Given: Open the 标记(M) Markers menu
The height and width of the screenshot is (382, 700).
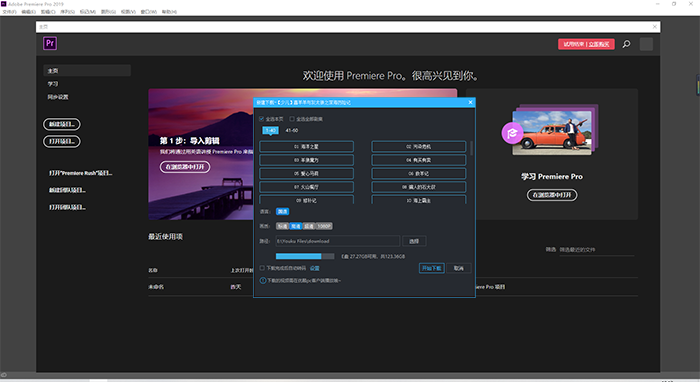Looking at the screenshot, I should [x=88, y=12].
